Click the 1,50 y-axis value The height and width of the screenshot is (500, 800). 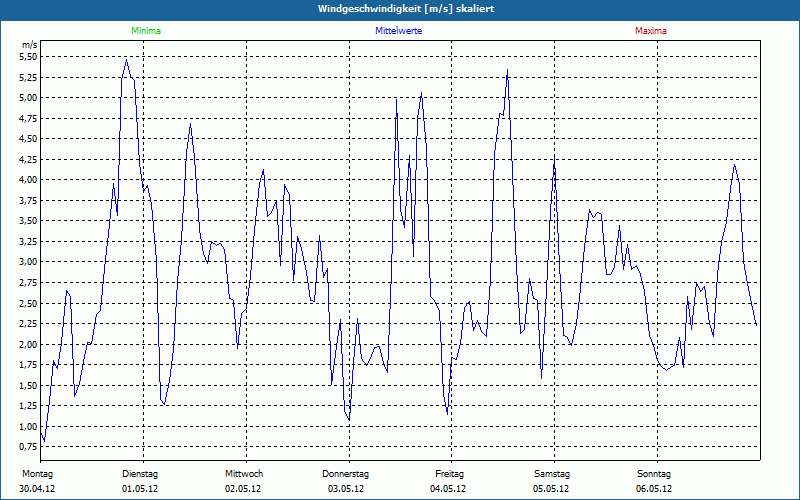click(x=28, y=386)
